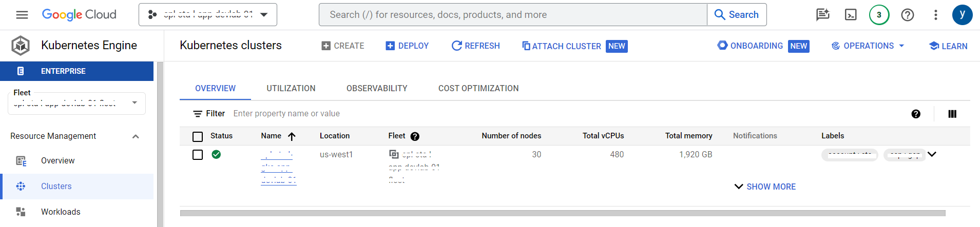Screen dimensions: 980x227
Task: Collapse the Resource Management section
Action: pos(136,136)
